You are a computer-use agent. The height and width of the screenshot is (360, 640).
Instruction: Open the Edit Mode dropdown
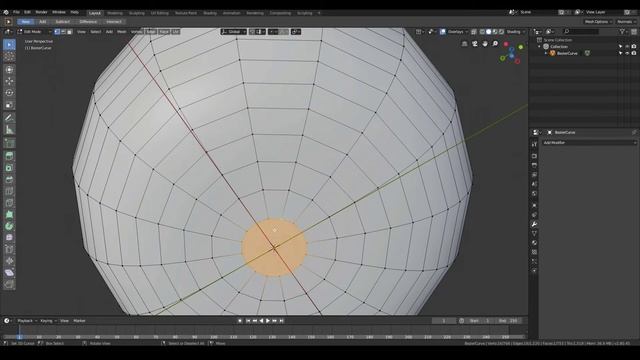34,31
